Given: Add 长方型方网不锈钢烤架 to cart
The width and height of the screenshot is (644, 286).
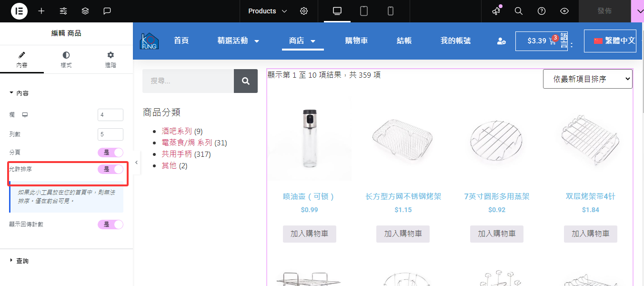Looking at the screenshot, I should [403, 234].
